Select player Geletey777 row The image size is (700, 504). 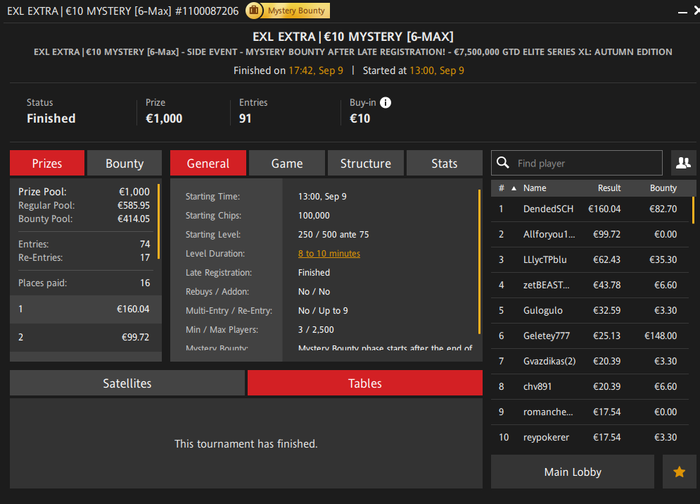590,336
